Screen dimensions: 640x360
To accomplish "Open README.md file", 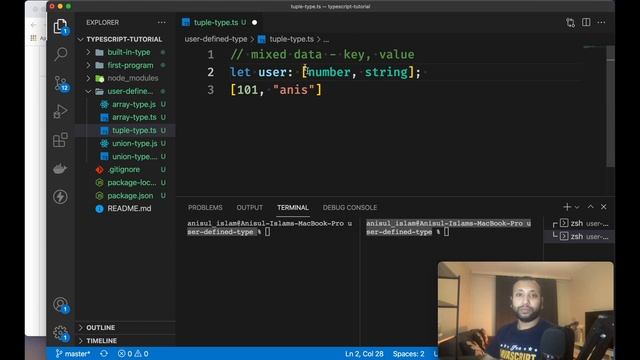I will click(x=129, y=209).
